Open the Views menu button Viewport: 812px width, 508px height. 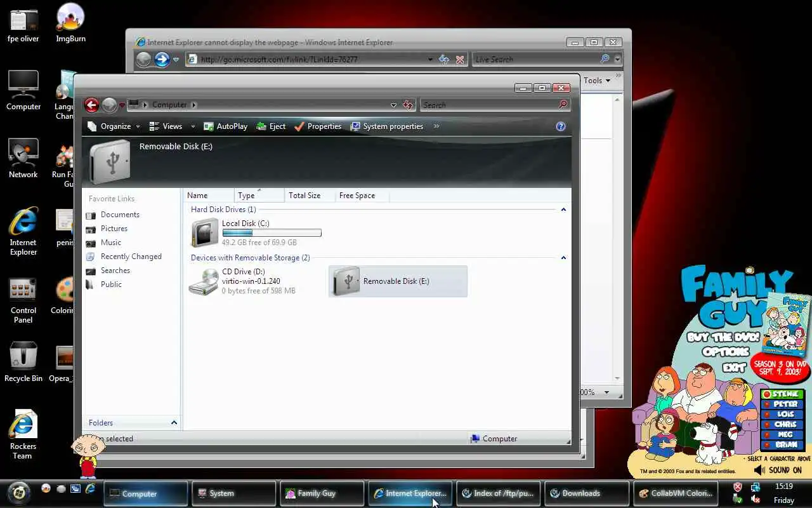pyautogui.click(x=166, y=126)
